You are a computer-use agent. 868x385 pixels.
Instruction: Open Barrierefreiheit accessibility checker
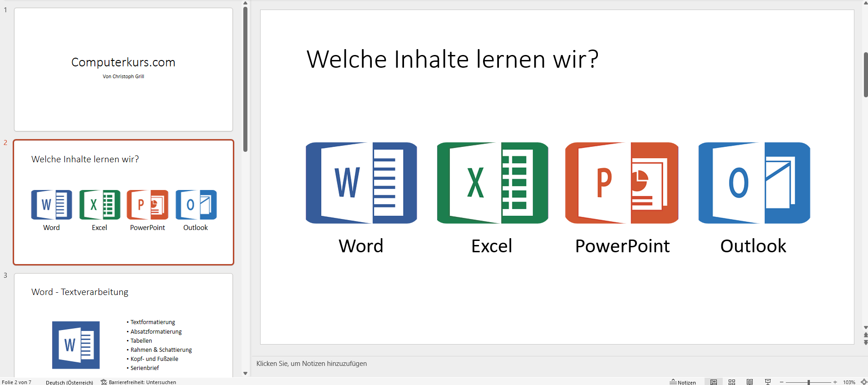click(138, 382)
